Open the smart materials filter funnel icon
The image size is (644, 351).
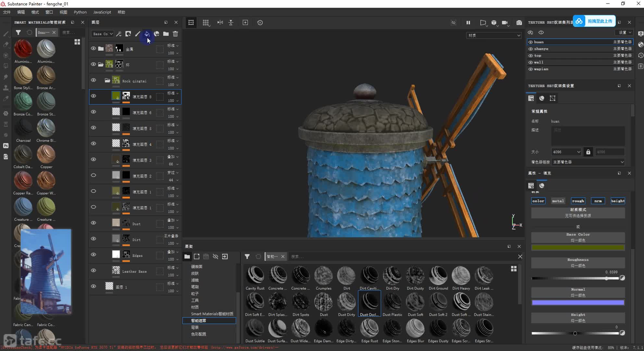pos(18,32)
